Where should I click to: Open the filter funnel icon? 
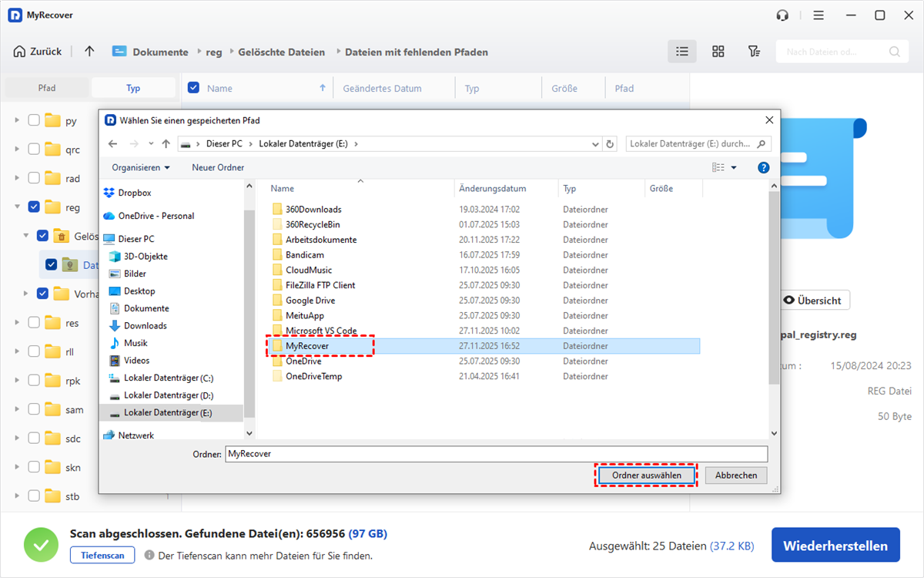coord(754,52)
